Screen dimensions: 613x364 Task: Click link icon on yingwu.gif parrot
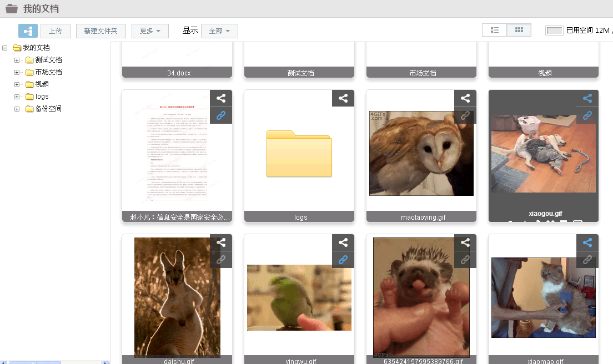click(343, 259)
